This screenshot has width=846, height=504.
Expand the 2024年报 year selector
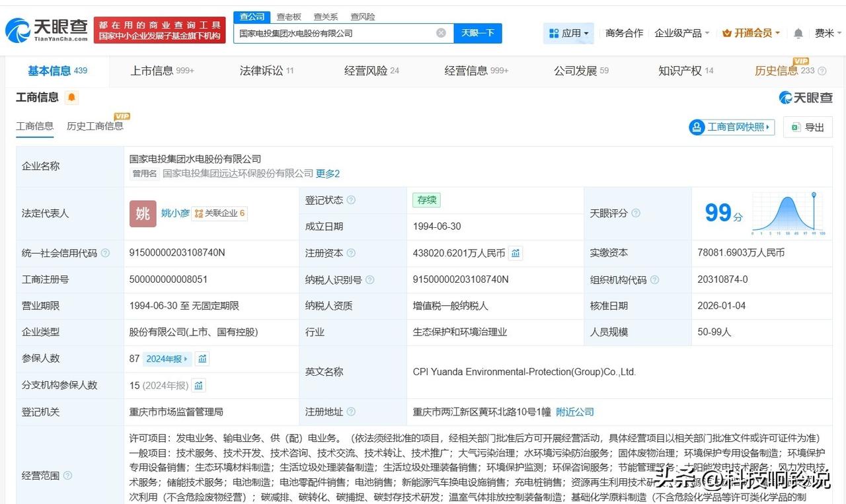pyautogui.click(x=168, y=359)
